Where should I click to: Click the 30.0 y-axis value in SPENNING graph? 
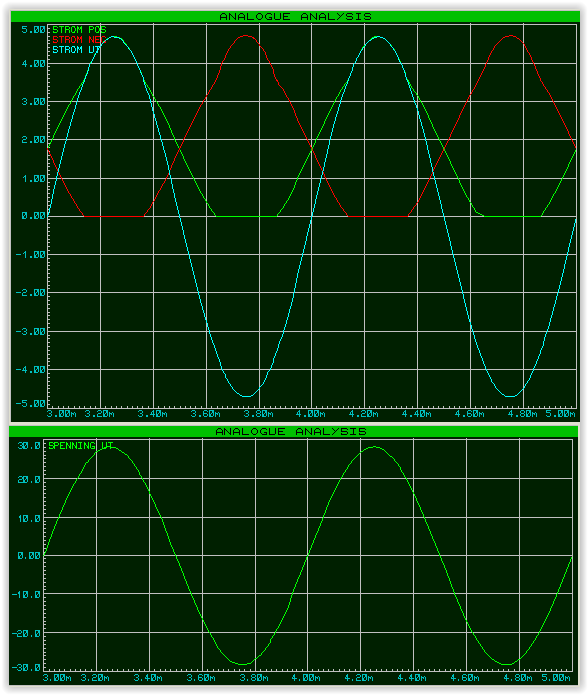pos(29,446)
